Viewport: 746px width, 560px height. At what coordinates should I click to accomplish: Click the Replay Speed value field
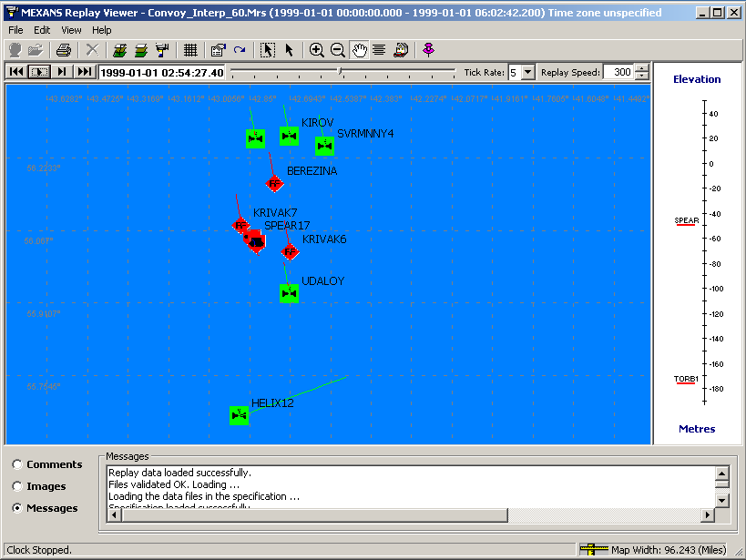618,72
